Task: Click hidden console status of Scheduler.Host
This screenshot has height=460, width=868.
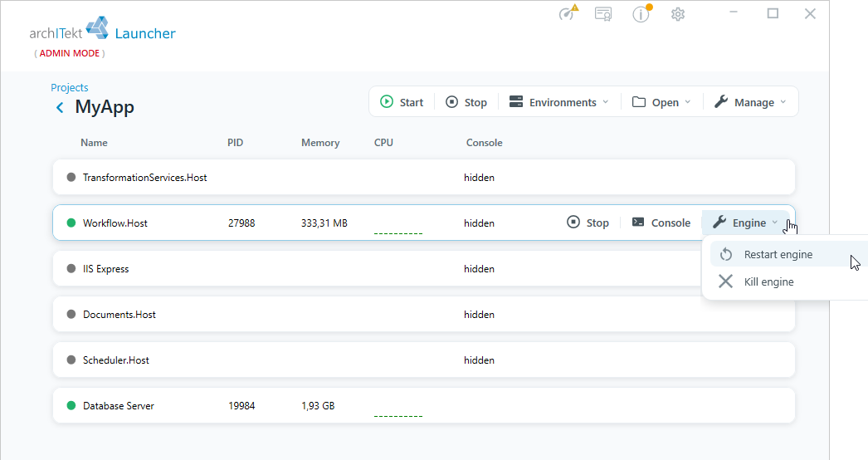Action: click(479, 360)
